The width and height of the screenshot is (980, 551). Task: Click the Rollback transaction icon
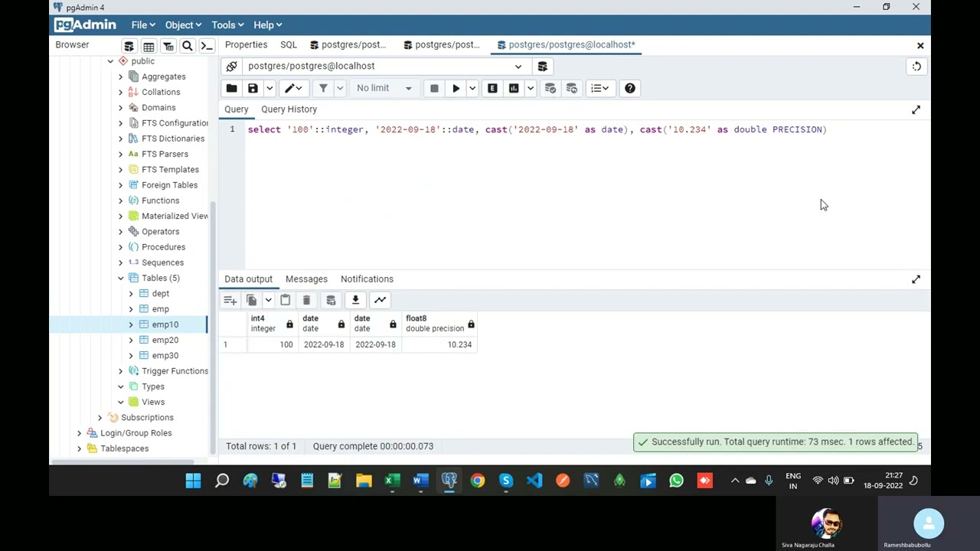tap(571, 88)
